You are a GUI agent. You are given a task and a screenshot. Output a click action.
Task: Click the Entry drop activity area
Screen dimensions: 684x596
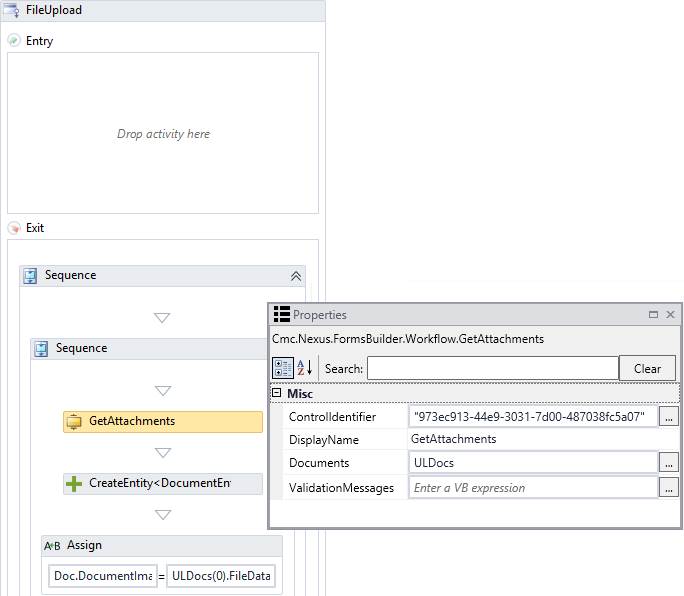pos(163,134)
